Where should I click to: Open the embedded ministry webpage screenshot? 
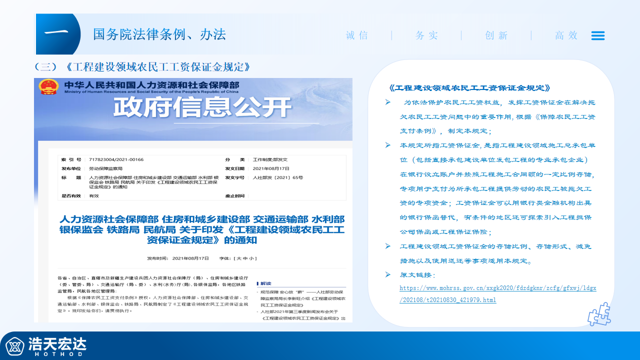coord(193,200)
